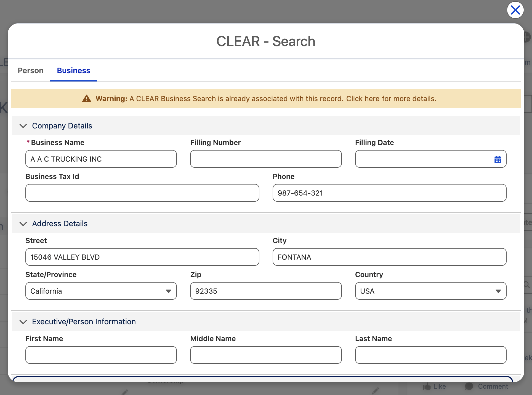532x395 pixels.
Task: Select the Business tab
Action: point(74,71)
